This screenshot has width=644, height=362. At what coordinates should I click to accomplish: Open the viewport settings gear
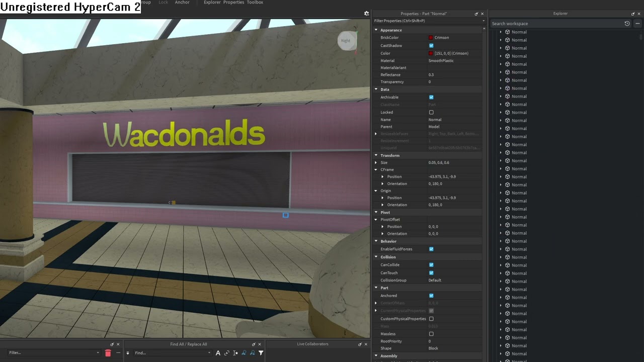[x=366, y=14]
